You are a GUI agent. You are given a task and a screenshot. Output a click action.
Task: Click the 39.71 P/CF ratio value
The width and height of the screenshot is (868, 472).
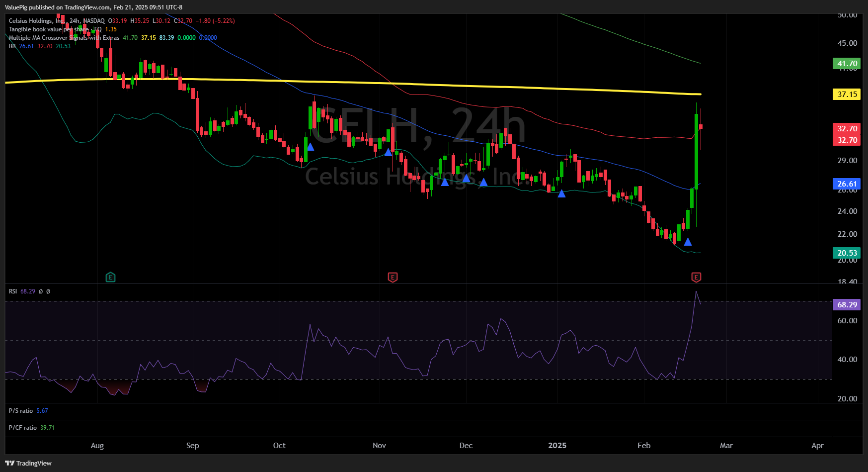(x=48, y=428)
